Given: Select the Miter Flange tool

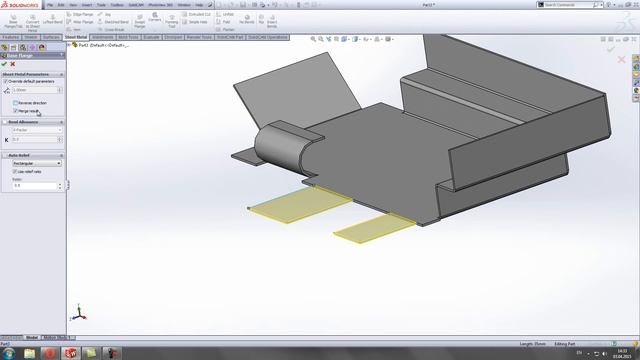Looking at the screenshot, I should tap(80, 22).
